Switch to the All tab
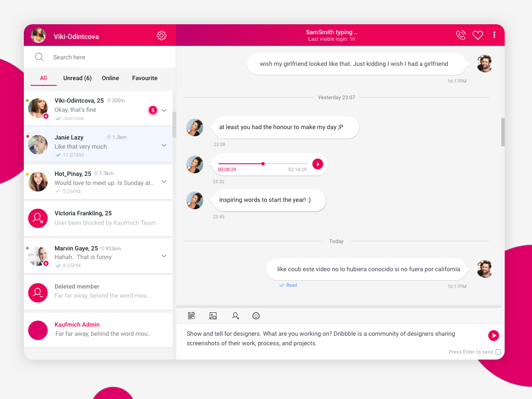This screenshot has height=399, width=532. click(x=43, y=78)
